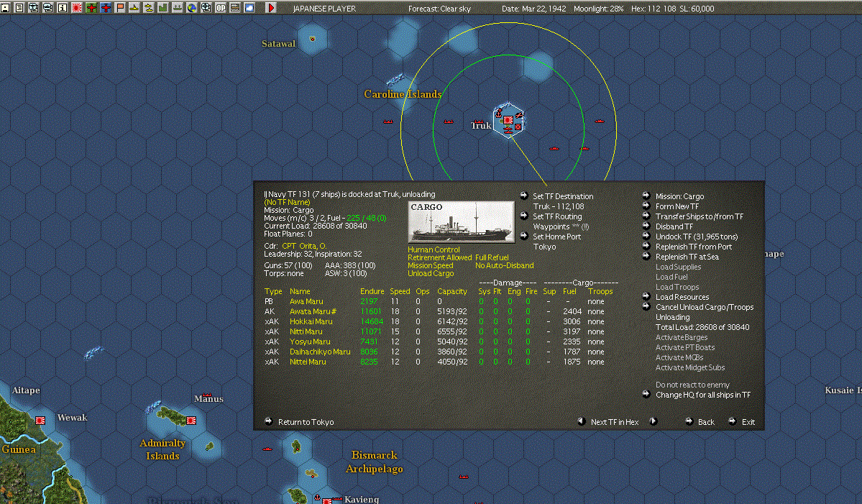Toggle Do not react to enemy
The image size is (862, 504).
click(x=692, y=385)
